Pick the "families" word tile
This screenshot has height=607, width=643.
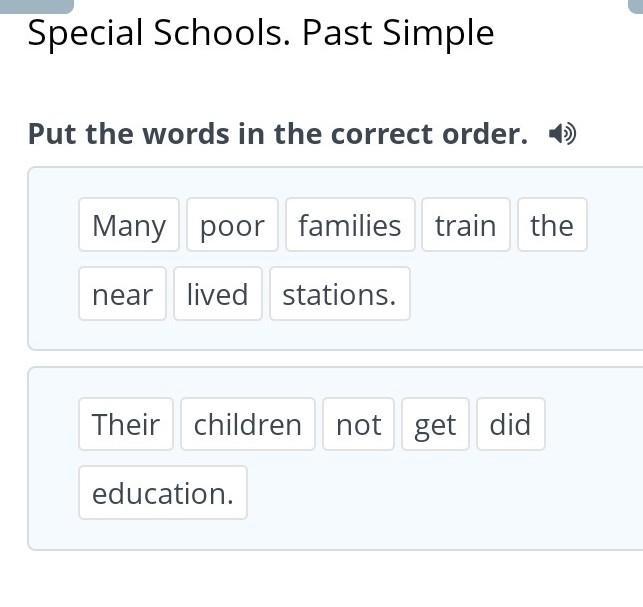tap(350, 225)
